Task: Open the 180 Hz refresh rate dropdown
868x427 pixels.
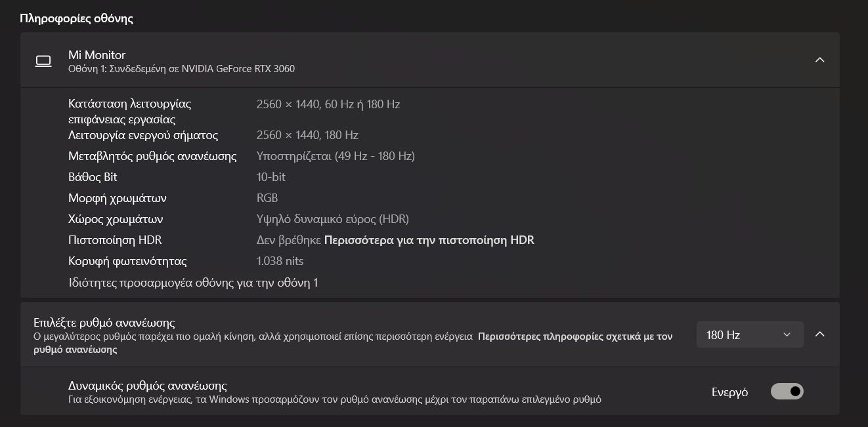Action: pos(749,335)
